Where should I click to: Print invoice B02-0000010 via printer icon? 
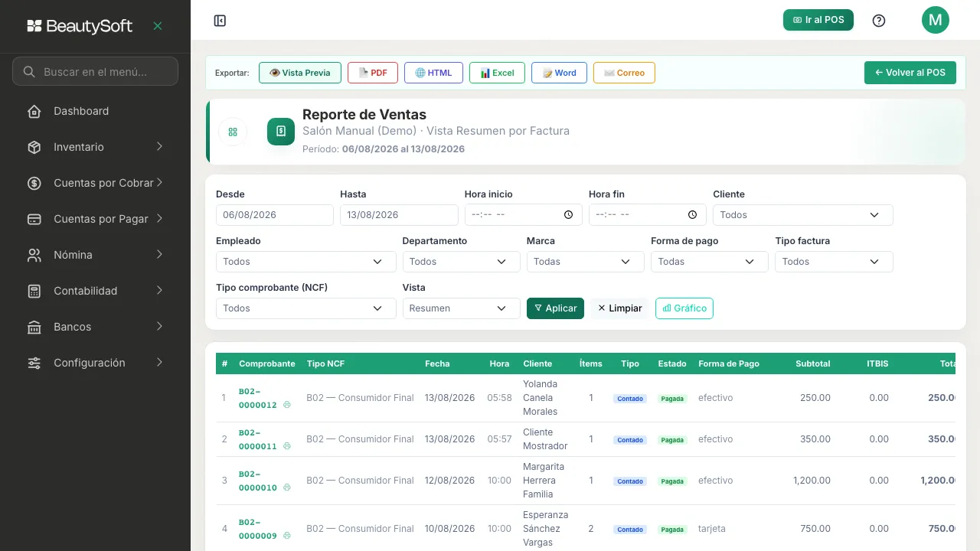(286, 487)
